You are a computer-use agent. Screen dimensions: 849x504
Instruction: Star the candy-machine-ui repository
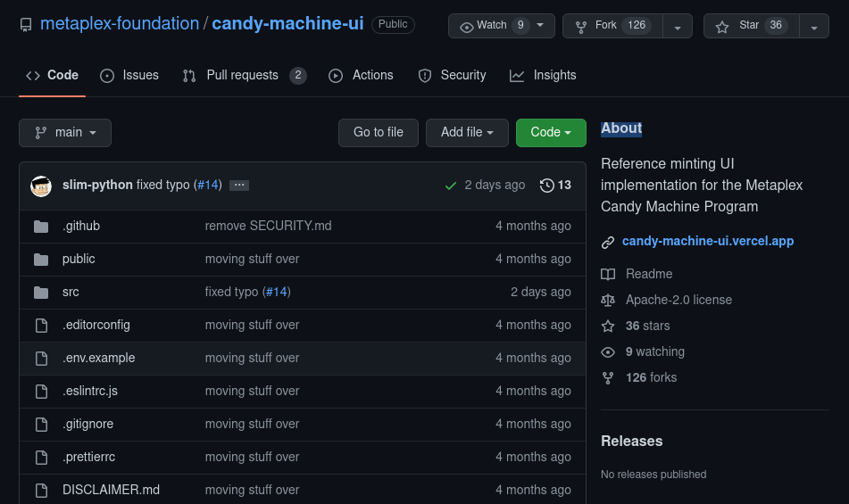click(750, 26)
